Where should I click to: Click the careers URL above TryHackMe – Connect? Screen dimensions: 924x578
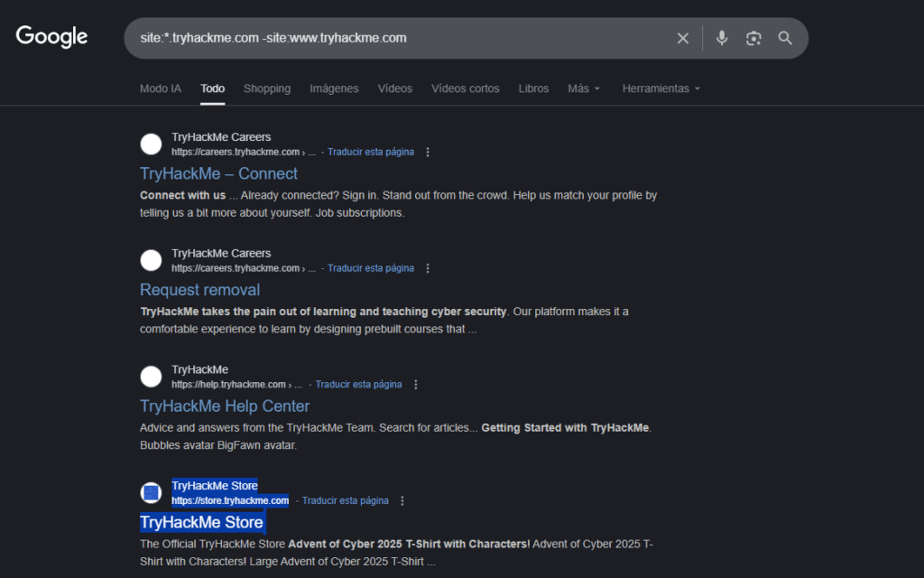pos(244,152)
